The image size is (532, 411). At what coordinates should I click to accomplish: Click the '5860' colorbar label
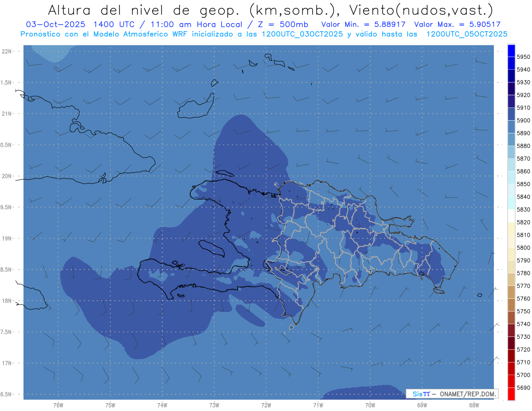[524, 171]
